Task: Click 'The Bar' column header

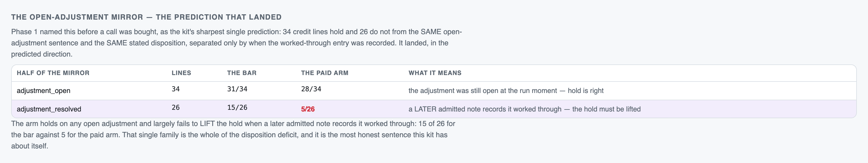Action: coord(242,73)
